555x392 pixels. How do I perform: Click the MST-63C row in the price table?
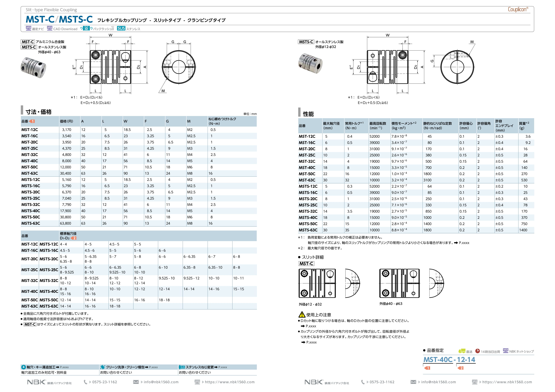click(29, 173)
